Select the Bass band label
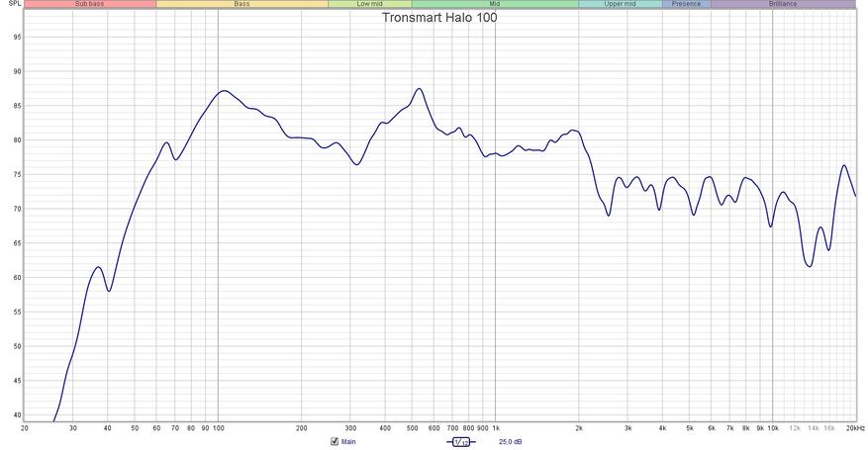This screenshot has width=868, height=450. point(241,4)
